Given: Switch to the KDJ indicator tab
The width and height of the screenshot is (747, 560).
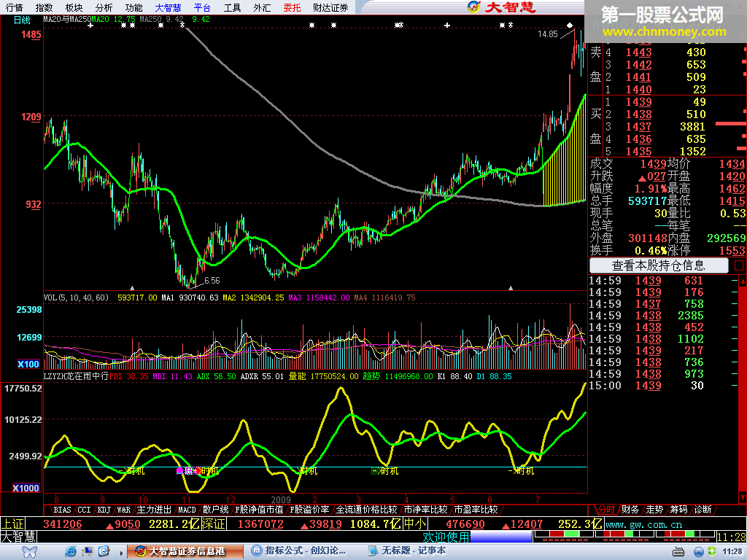Looking at the screenshot, I should (x=104, y=510).
